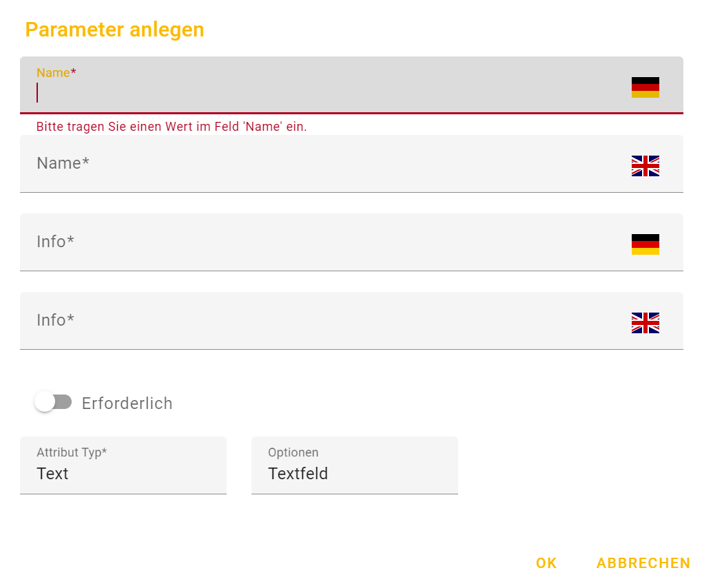The height and width of the screenshot is (588, 702).
Task: Enable the Erforderlich switch
Action: [53, 402]
